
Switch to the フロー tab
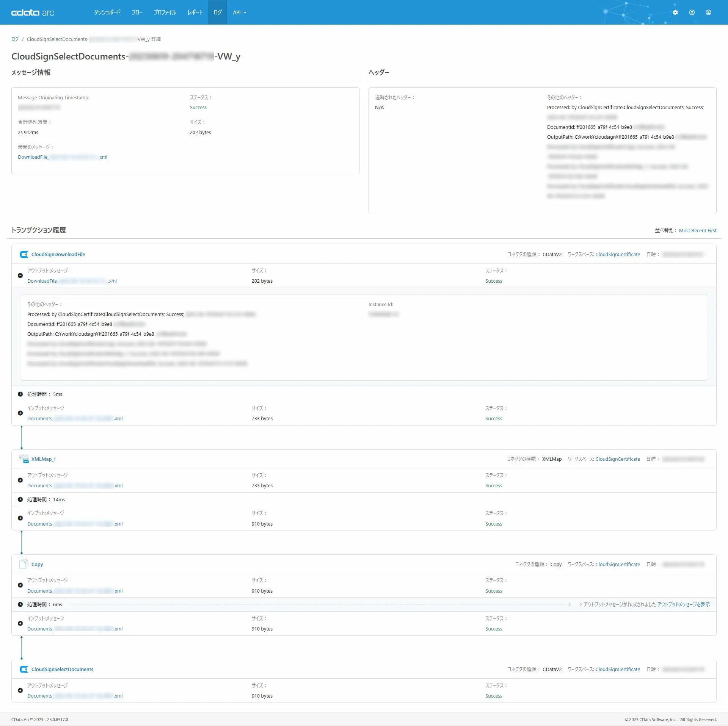137,13
